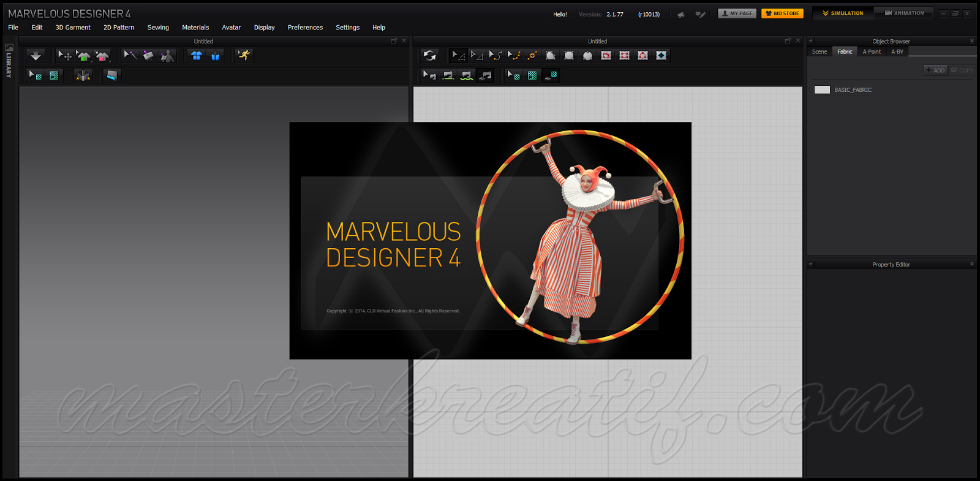Select the red Internal Circle tool

pos(643,56)
